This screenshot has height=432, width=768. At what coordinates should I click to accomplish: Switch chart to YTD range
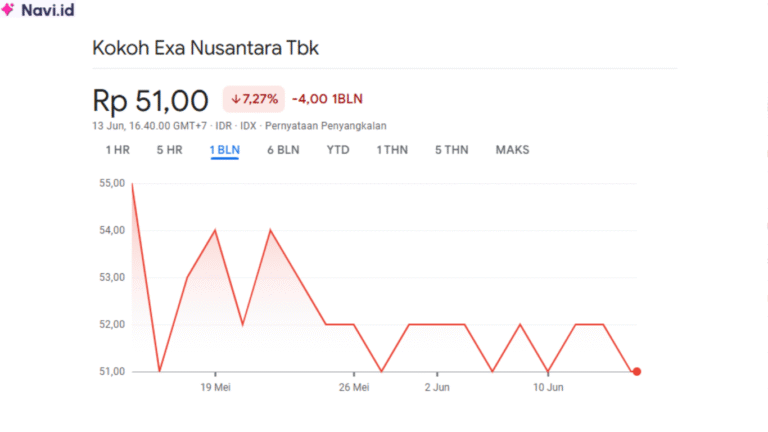(x=338, y=150)
